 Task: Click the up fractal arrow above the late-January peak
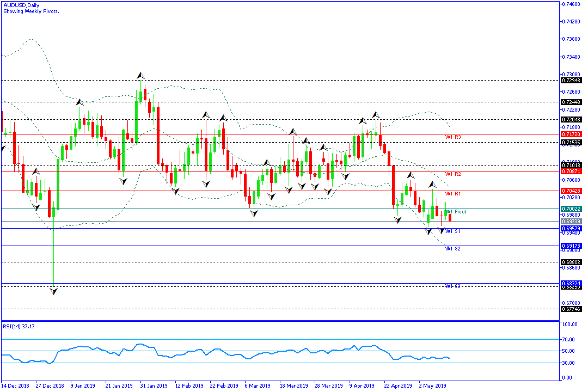(x=140, y=75)
